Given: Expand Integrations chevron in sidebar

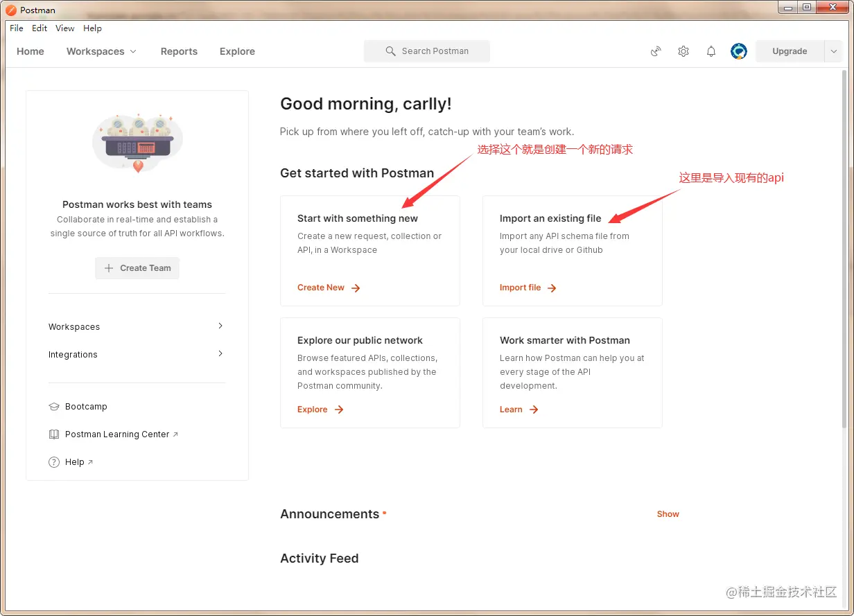Looking at the screenshot, I should 220,353.
